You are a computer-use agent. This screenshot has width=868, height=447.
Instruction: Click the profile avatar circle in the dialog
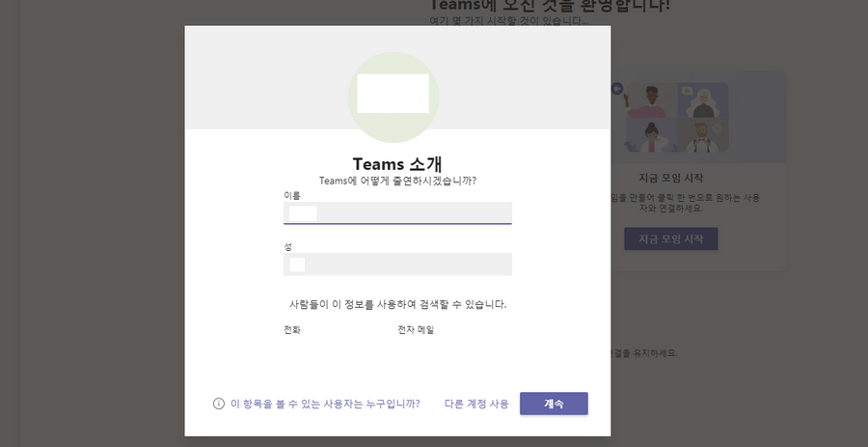coord(393,98)
